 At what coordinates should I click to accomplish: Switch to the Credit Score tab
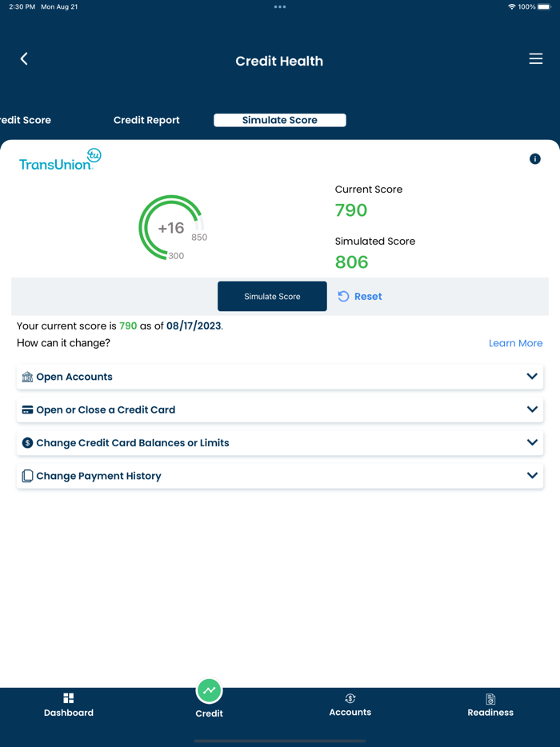point(26,120)
